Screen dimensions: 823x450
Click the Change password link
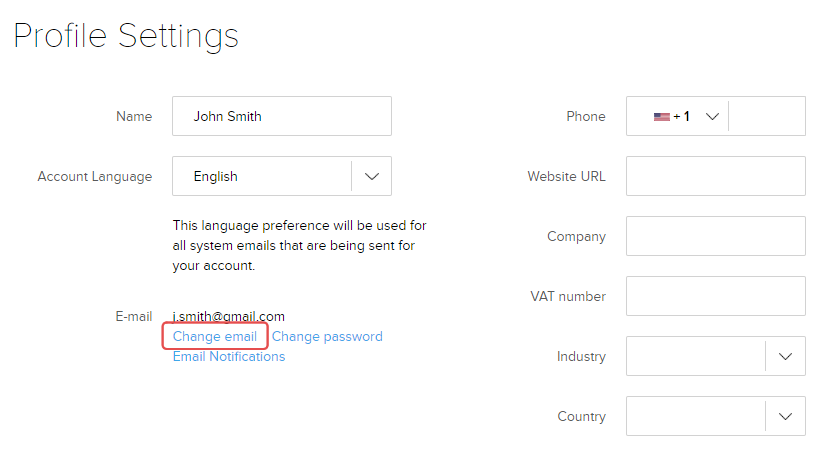[x=327, y=336]
